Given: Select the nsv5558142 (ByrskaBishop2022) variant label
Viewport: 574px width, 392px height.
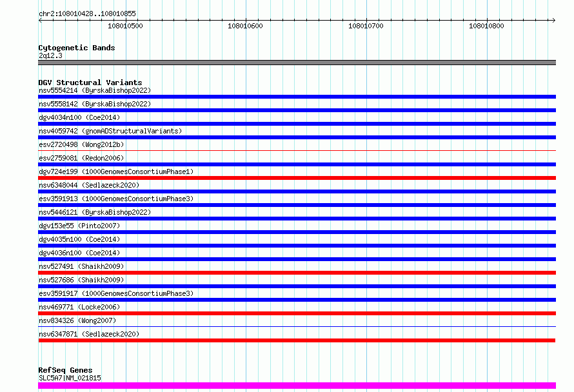Looking at the screenshot, I should click(x=95, y=104).
